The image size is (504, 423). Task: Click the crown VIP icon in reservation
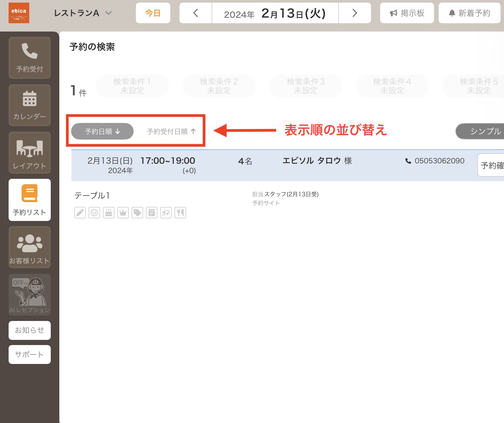pos(123,213)
